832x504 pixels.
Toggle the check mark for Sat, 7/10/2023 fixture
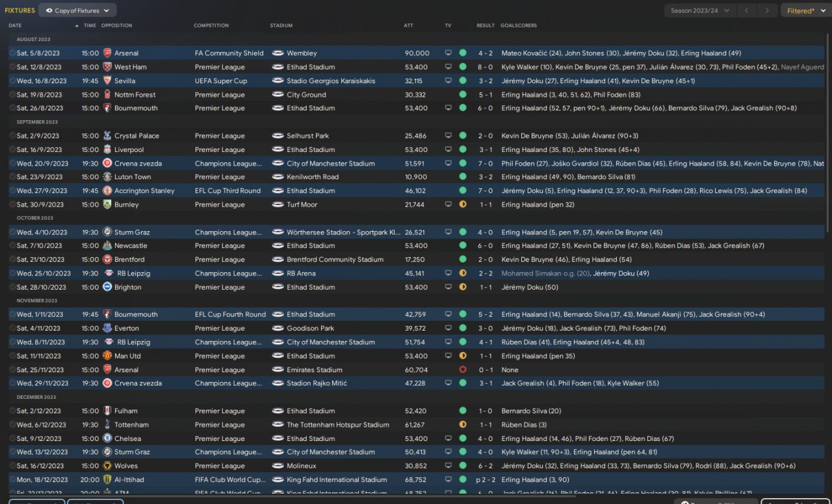(12, 246)
